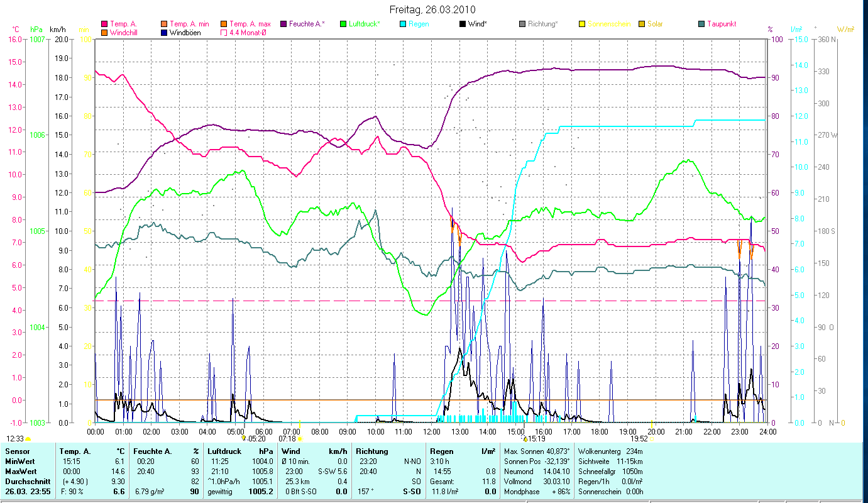Click the Richtung column header in table
Viewport: 868px width, 503px height.
(371, 451)
